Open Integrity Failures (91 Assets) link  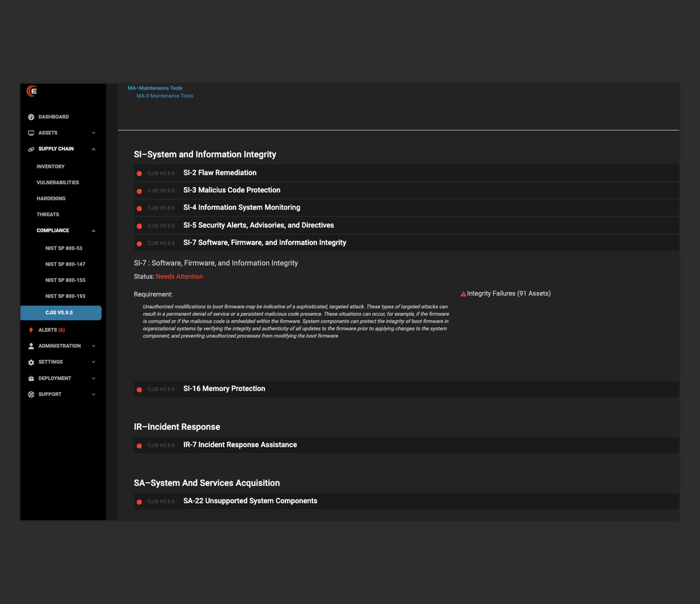[509, 294]
